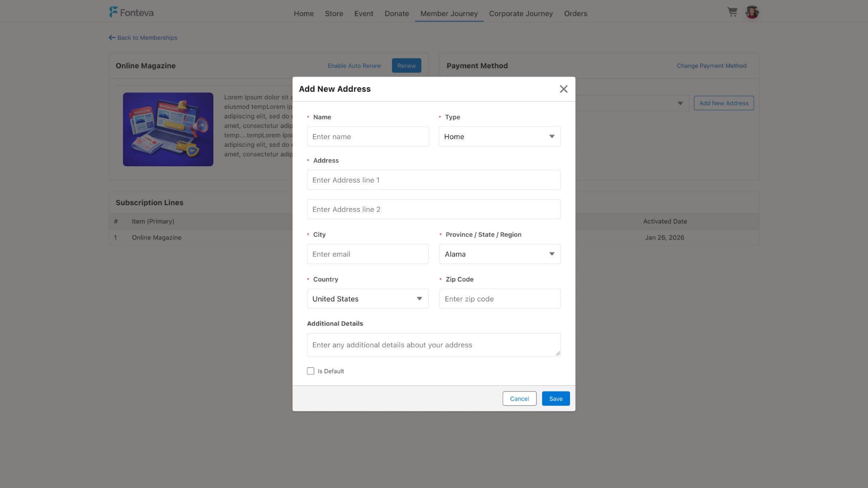Tick the Is Default checkbox
The height and width of the screenshot is (488, 868).
(310, 371)
